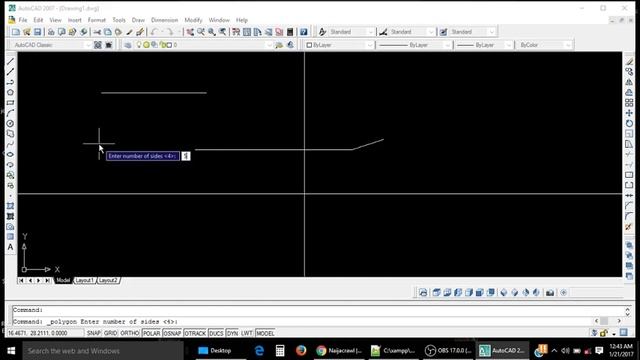640x360 pixels.
Task: Click the Zoom Previous icon
Action: (x=222, y=32)
